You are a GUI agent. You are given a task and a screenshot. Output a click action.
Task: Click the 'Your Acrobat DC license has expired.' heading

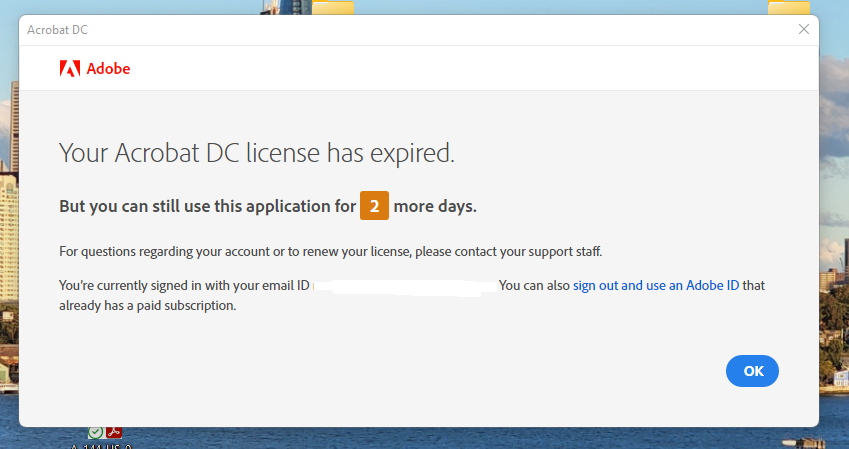257,153
